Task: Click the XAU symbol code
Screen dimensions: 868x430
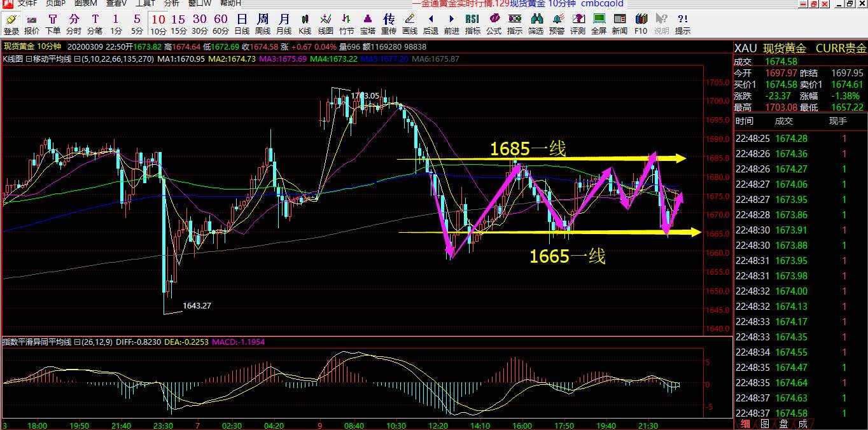Action: tap(746, 48)
